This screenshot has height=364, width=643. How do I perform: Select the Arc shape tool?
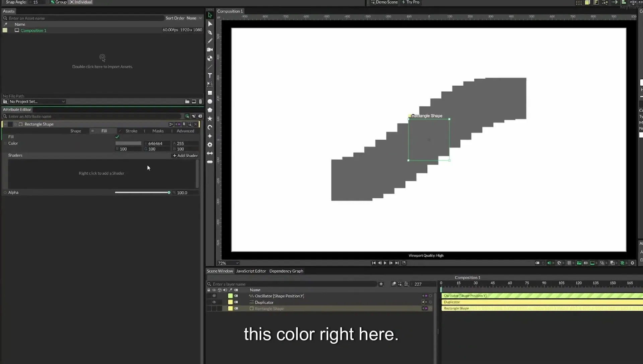tap(210, 127)
